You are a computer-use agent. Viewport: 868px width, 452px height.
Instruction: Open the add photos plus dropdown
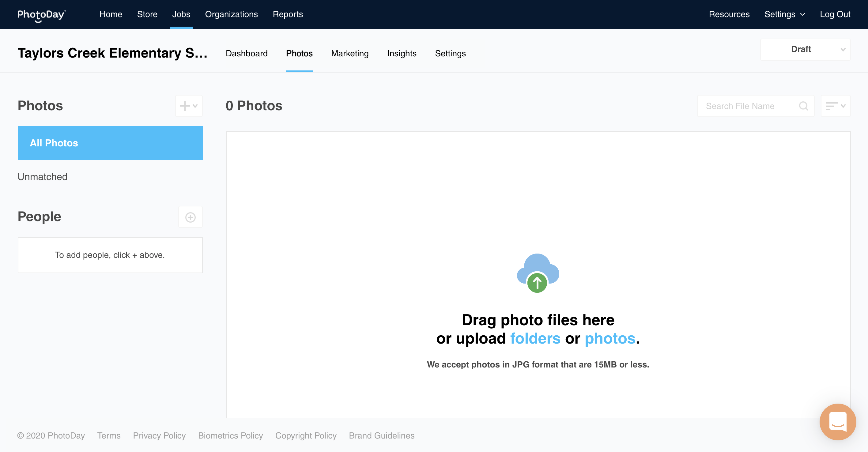click(189, 106)
